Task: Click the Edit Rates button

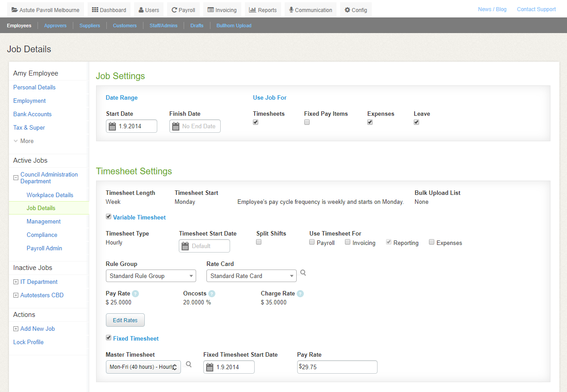Action: [x=125, y=320]
